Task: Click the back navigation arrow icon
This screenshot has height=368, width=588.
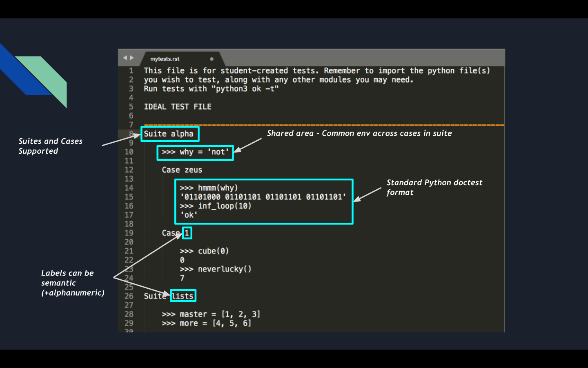Action: coord(125,57)
